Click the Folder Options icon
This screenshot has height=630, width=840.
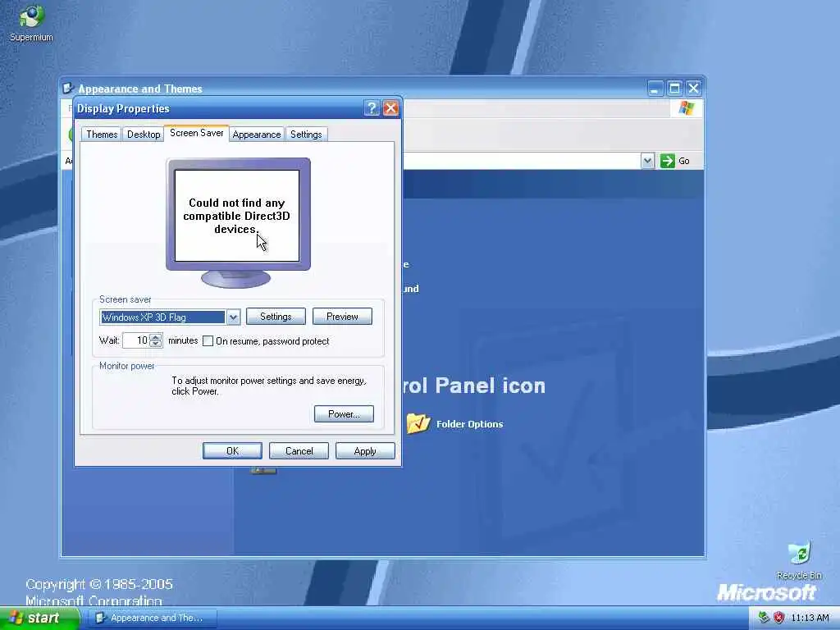418,423
